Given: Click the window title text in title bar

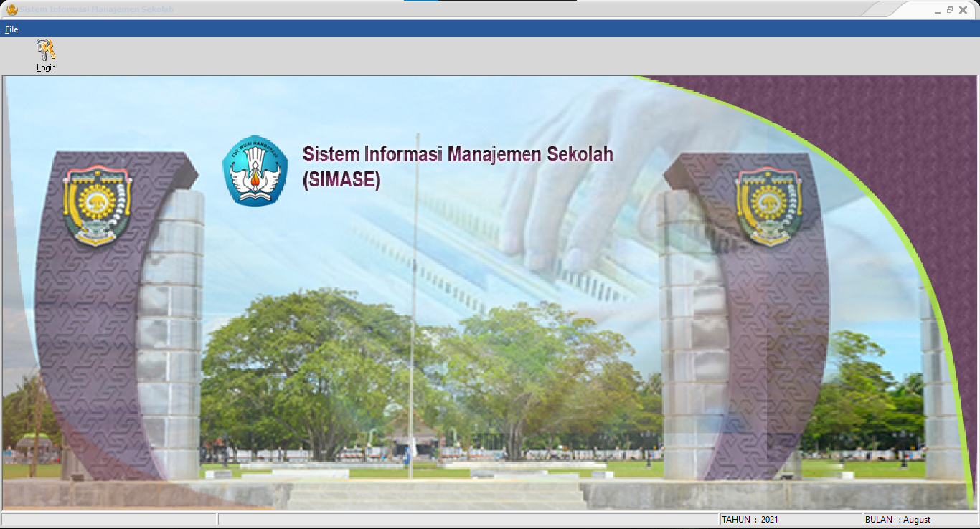Looking at the screenshot, I should click(96, 10).
